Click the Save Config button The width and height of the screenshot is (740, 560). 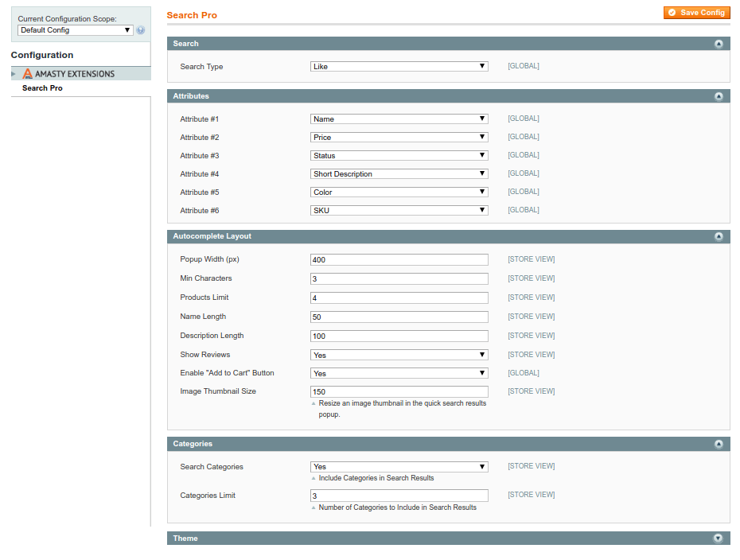[x=696, y=13]
